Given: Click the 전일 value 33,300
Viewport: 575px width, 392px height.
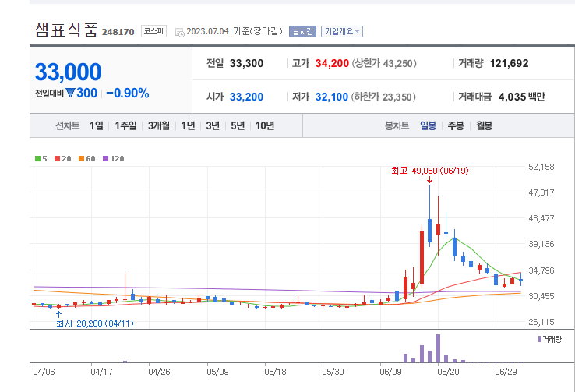Looking at the screenshot, I should [246, 63].
